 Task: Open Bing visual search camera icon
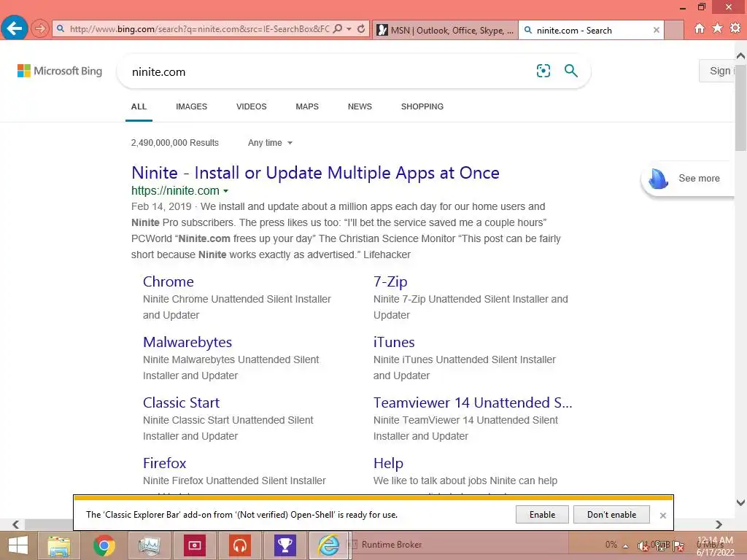point(543,71)
